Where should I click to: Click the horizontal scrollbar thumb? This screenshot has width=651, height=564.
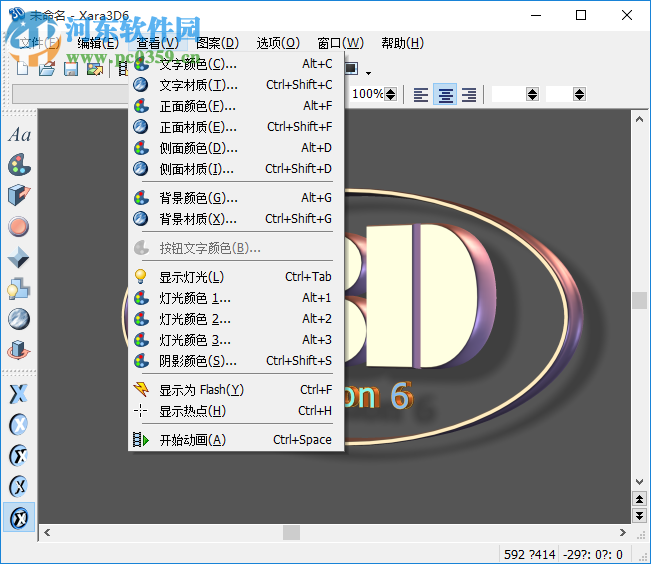tap(291, 532)
